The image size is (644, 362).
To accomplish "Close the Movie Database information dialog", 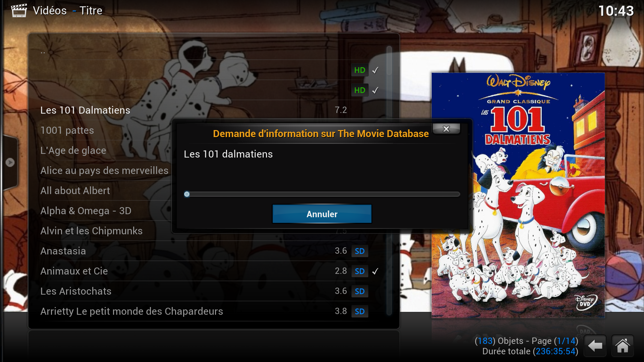I will pyautogui.click(x=446, y=129).
